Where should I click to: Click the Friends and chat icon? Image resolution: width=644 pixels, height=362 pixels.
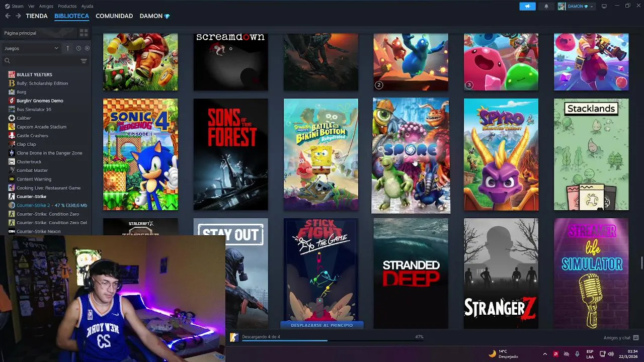click(636, 338)
